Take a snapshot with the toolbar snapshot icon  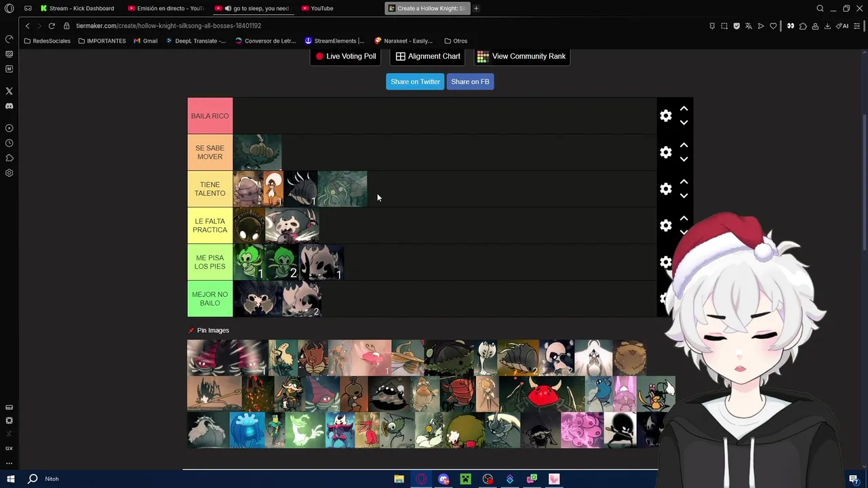click(724, 26)
